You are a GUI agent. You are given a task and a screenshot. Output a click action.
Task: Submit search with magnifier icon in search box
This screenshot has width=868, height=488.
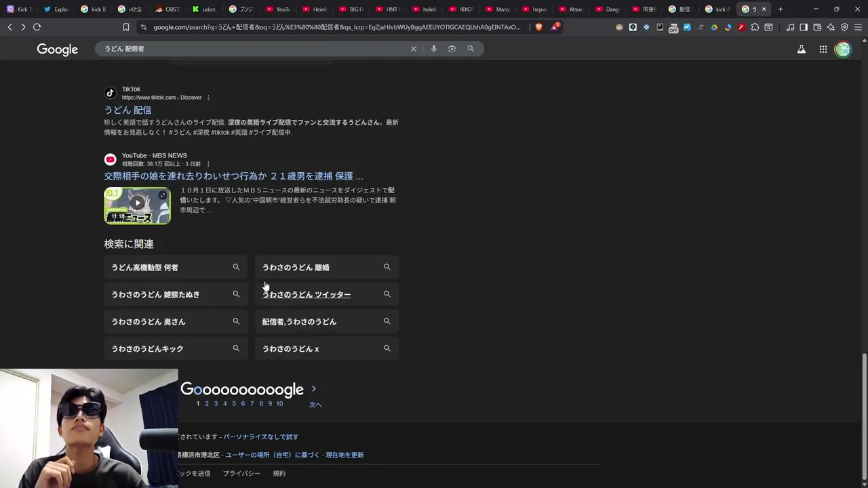471,49
